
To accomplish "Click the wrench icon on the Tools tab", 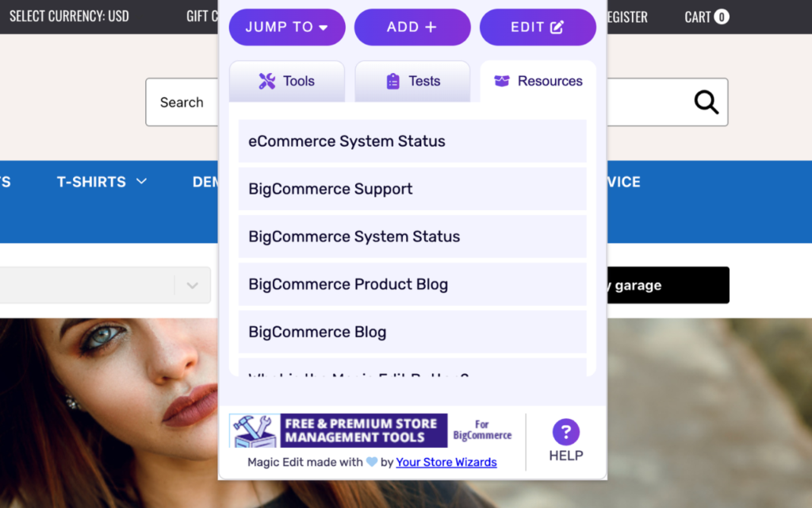I will click(x=266, y=79).
